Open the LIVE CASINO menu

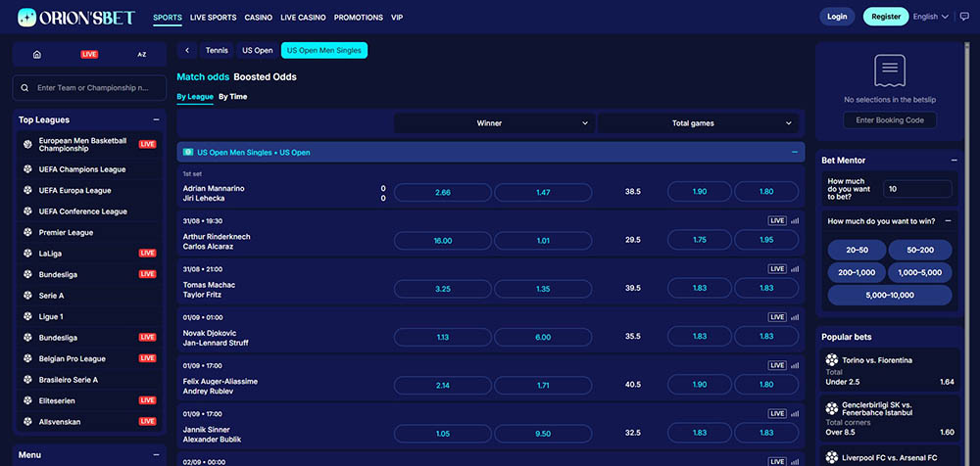pos(303,18)
